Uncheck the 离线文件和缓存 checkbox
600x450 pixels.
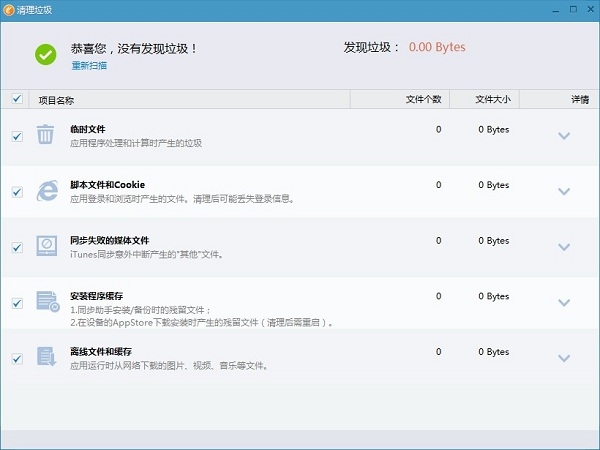(17, 359)
